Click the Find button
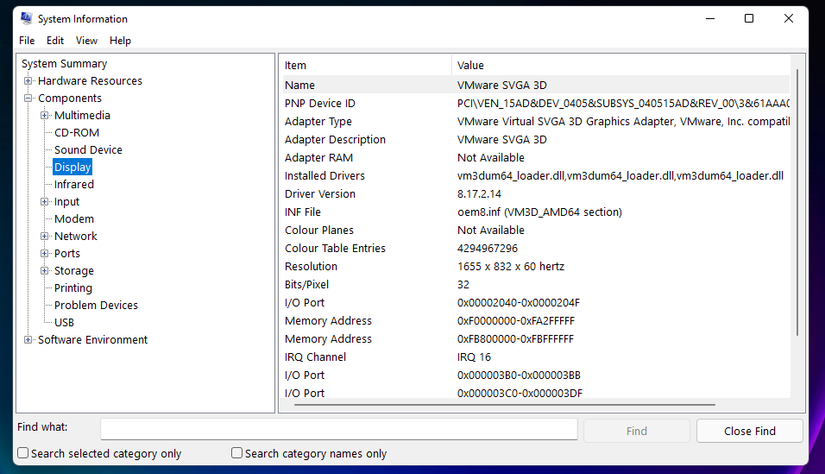 point(637,431)
